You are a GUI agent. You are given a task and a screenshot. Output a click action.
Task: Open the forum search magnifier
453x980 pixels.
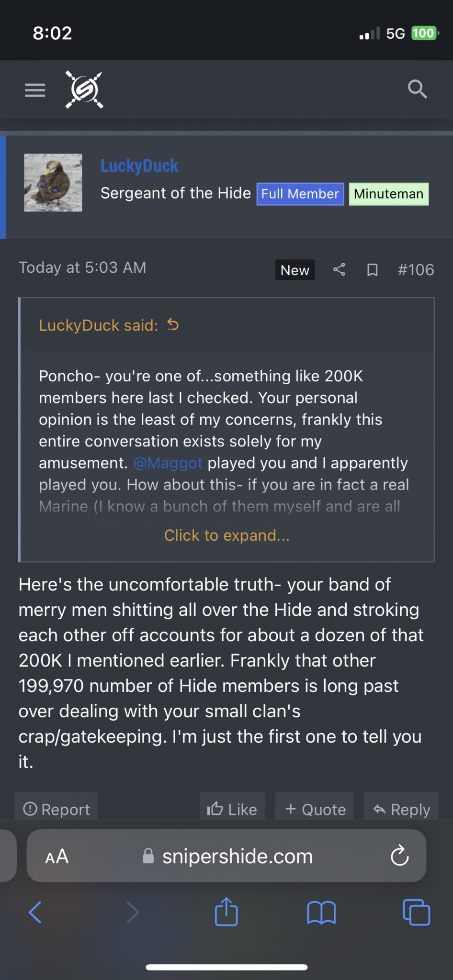(x=417, y=89)
